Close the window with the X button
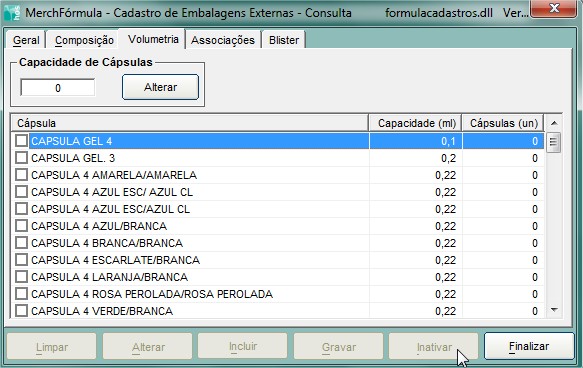Screen dimensions: 583x368 pos(554,8)
